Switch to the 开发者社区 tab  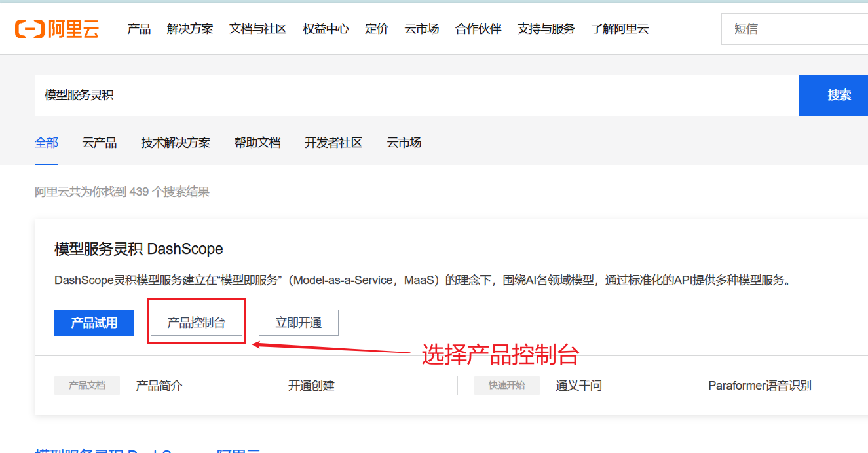(333, 143)
